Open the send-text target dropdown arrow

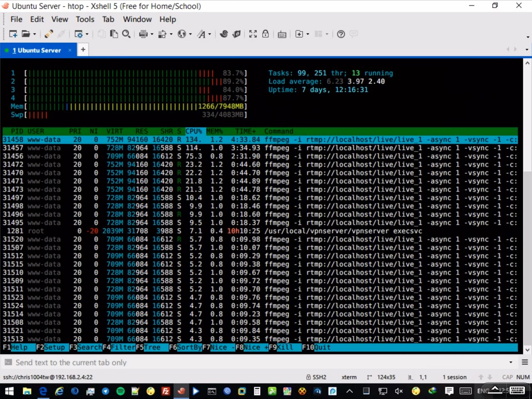click(x=511, y=362)
